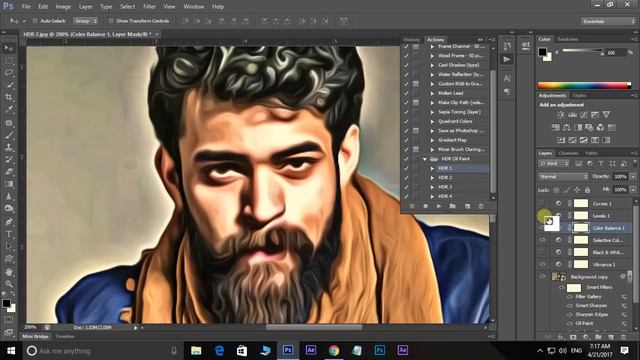Viewport: 640px width, 360px height.
Task: Open the blend mode Normal dropdown
Action: coord(563,177)
